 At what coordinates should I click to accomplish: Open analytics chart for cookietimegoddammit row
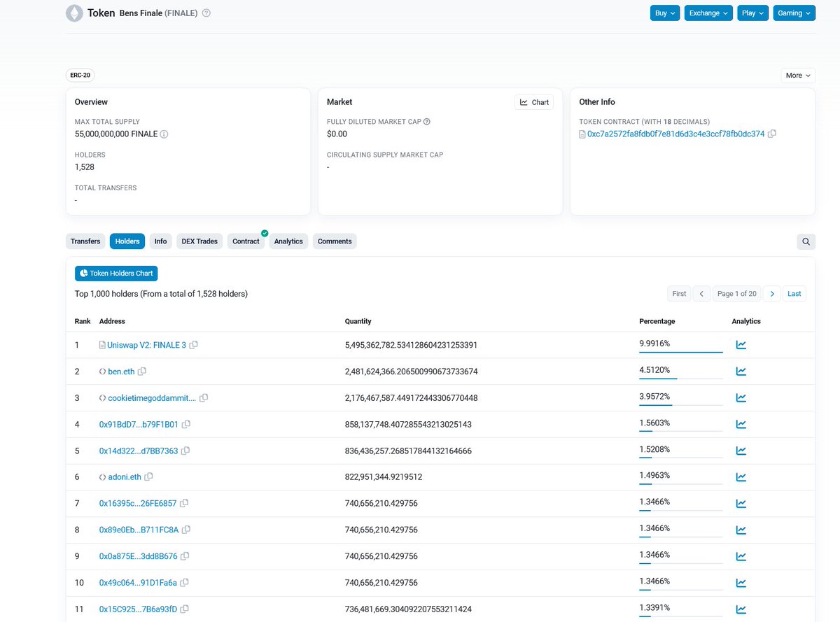tap(741, 398)
